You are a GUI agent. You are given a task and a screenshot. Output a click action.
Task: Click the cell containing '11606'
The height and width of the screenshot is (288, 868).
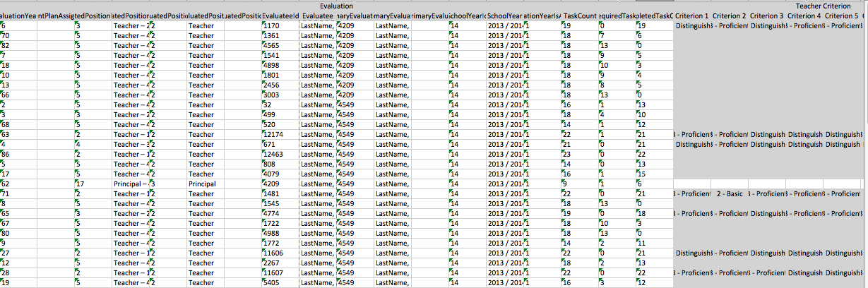tap(280, 253)
